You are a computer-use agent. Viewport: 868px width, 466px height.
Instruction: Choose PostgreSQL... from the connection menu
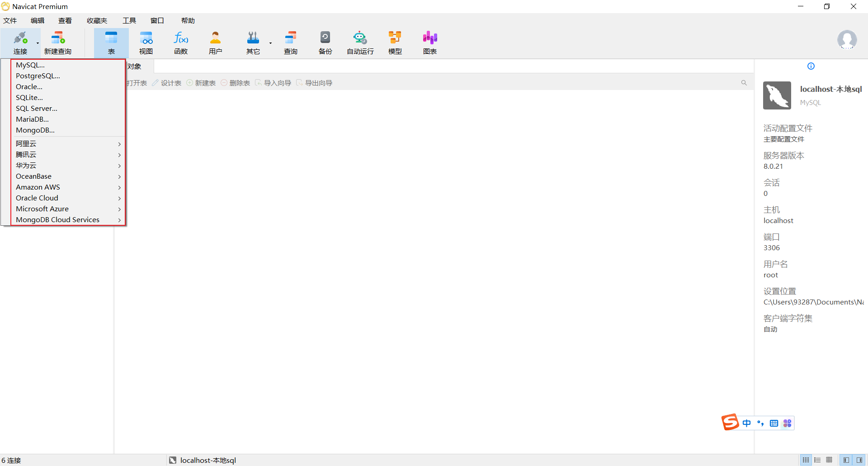click(68, 76)
